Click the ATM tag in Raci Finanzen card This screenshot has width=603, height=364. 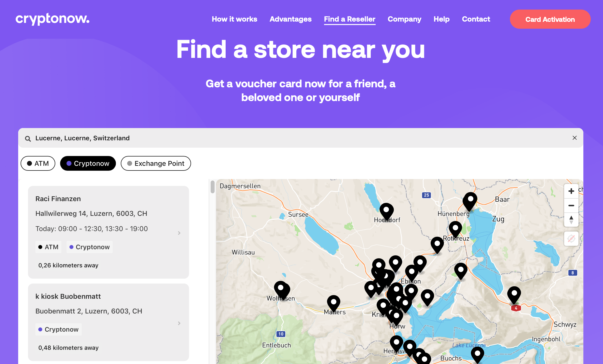[48, 247]
